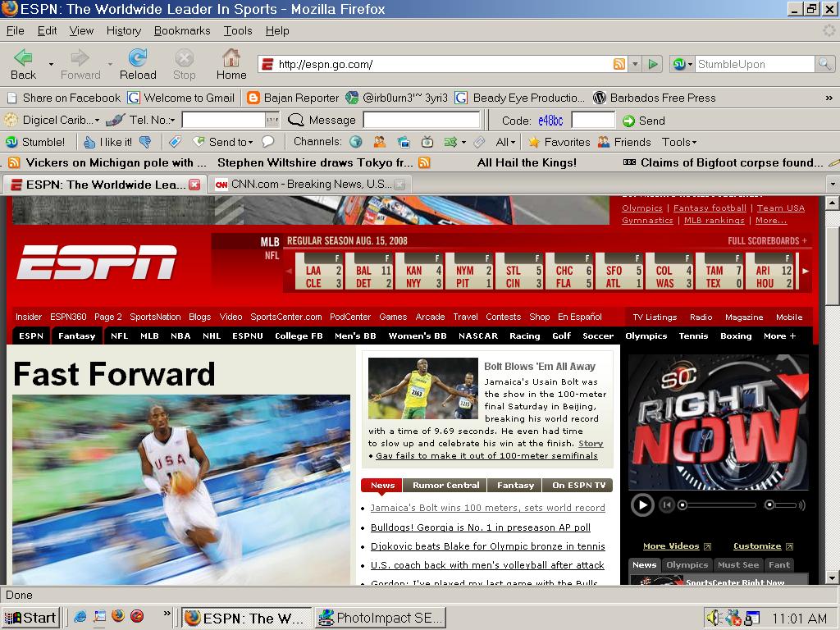Click the Stumble! toolbar button
Viewport: 840px width, 630px height.
click(x=34, y=142)
